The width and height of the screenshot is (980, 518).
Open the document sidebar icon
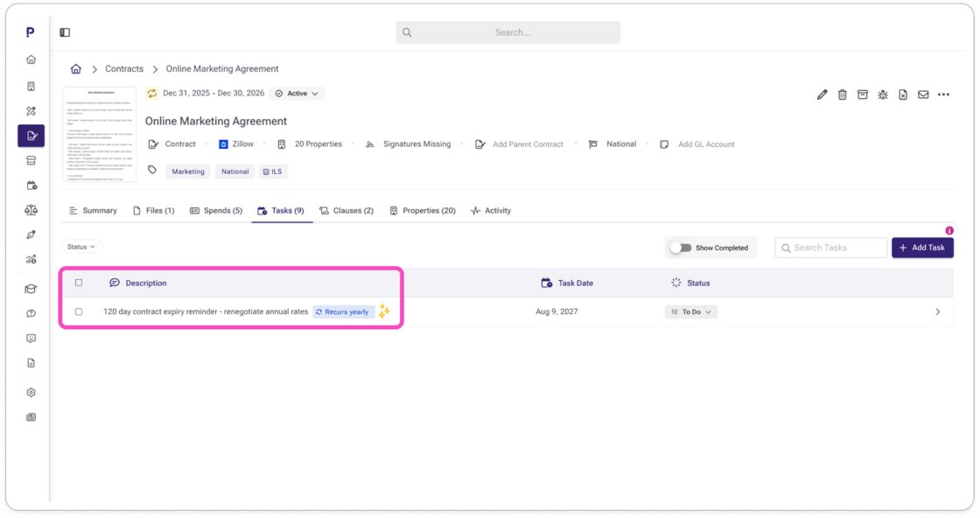coord(31,363)
